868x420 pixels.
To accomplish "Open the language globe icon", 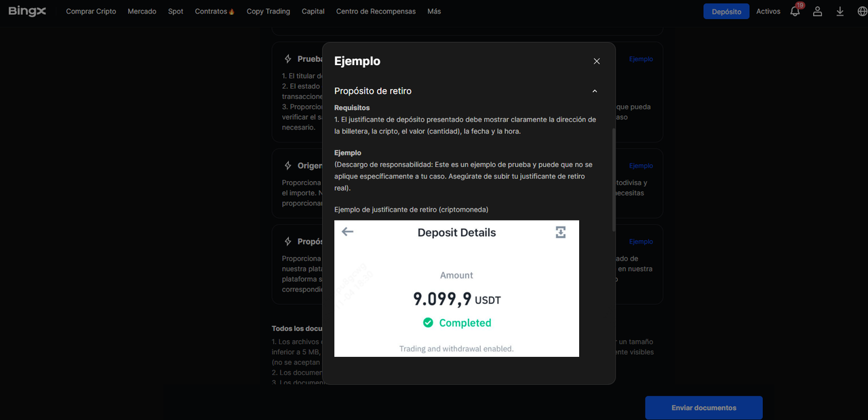I will 862,12.
